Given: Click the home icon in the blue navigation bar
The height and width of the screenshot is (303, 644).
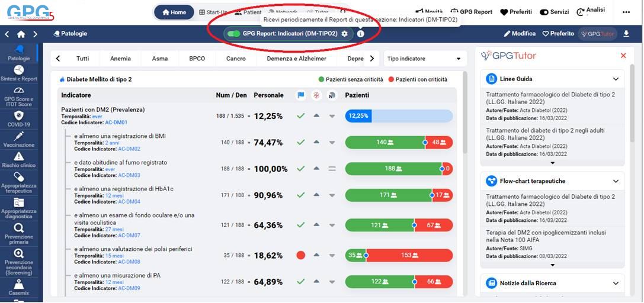Looking at the screenshot, I should [x=21, y=34].
